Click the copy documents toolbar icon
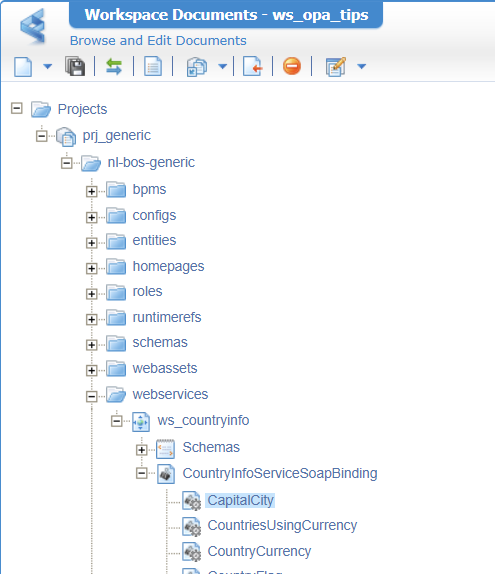Viewport: 495px width, 574px height. tap(197, 67)
